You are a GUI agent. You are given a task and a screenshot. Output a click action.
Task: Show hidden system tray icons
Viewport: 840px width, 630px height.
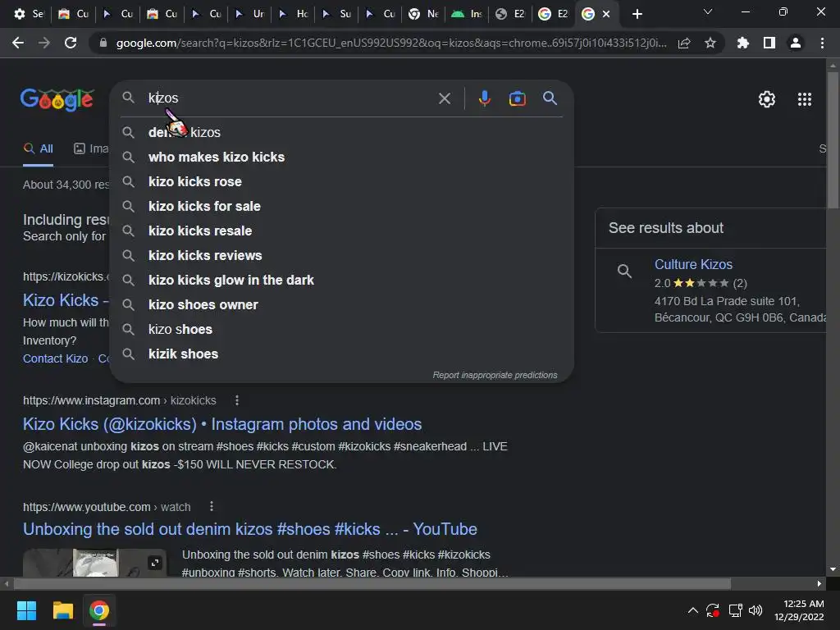[x=692, y=610]
